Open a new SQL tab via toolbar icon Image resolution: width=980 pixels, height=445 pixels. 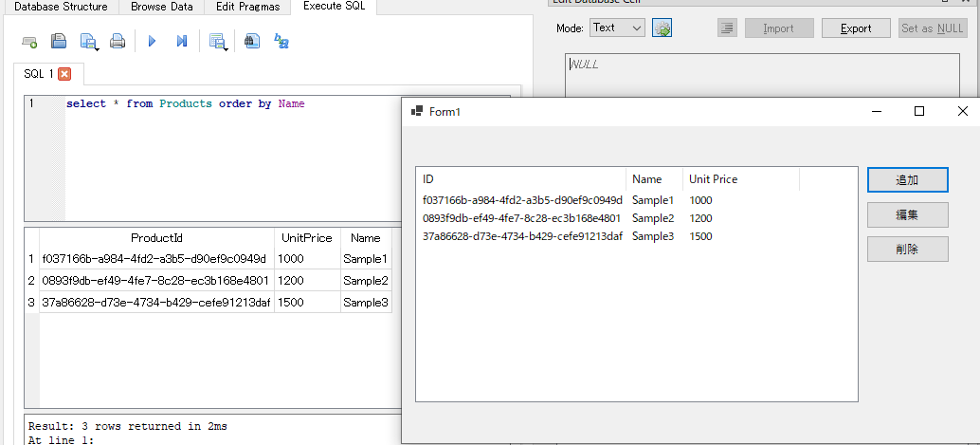[29, 42]
